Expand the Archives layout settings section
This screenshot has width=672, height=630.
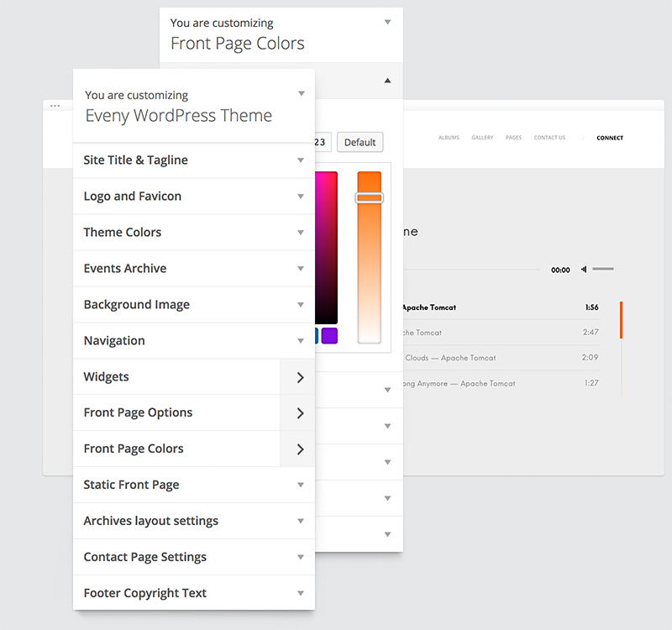pyautogui.click(x=194, y=521)
